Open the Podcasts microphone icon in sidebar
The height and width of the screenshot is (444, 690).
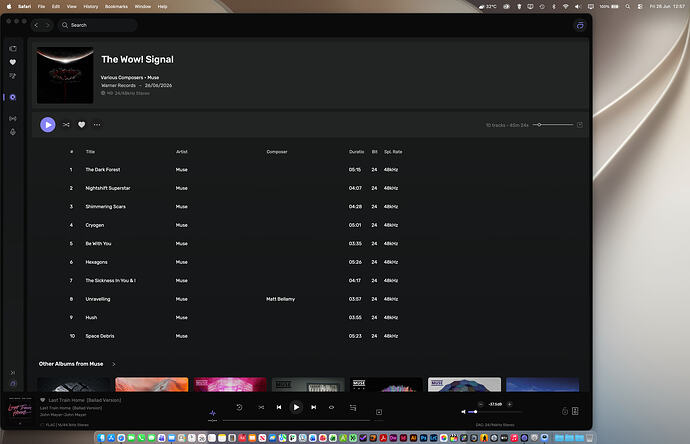(x=13, y=132)
